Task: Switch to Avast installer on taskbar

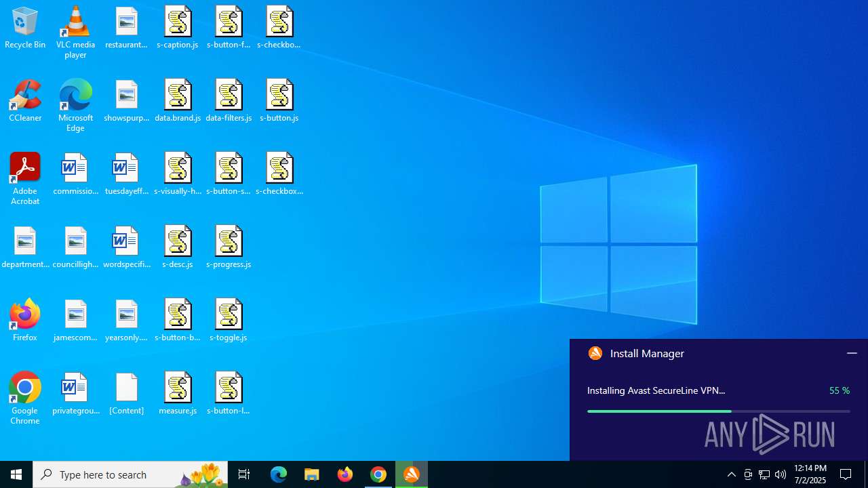Action: 412,474
